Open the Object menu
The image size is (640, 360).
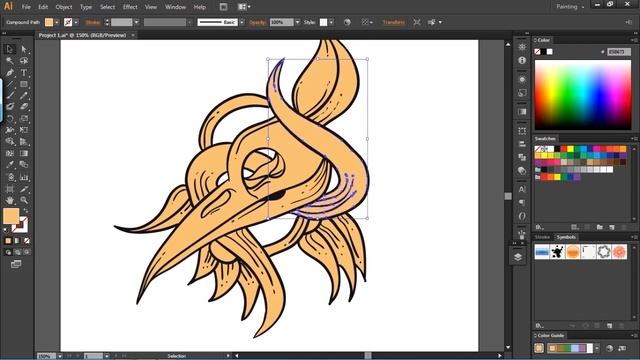click(x=64, y=7)
